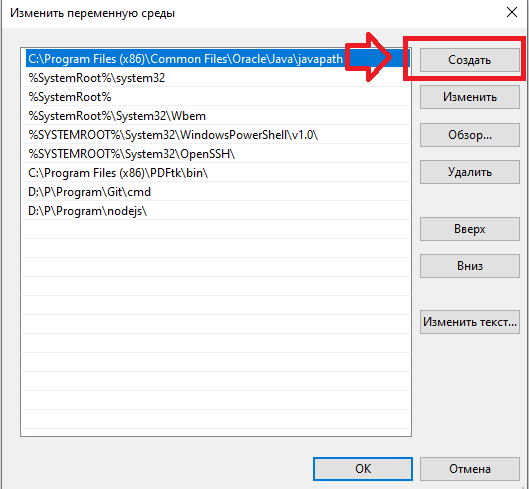The image size is (529, 489).
Task: Select the System32\Wbem path entry
Action: click(216, 116)
